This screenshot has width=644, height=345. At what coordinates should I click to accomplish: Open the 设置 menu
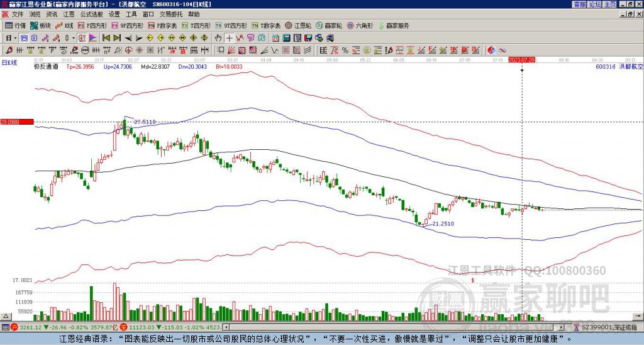pos(114,14)
